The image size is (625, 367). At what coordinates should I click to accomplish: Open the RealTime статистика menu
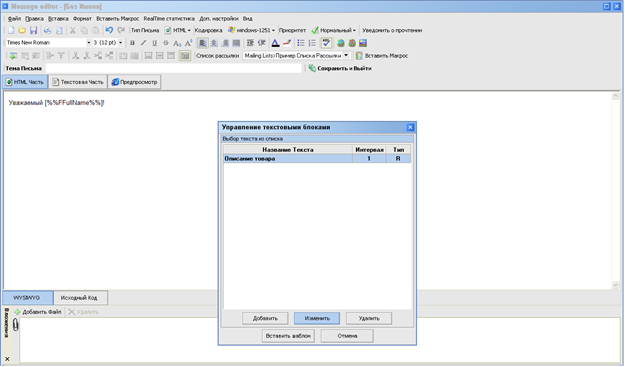point(169,19)
